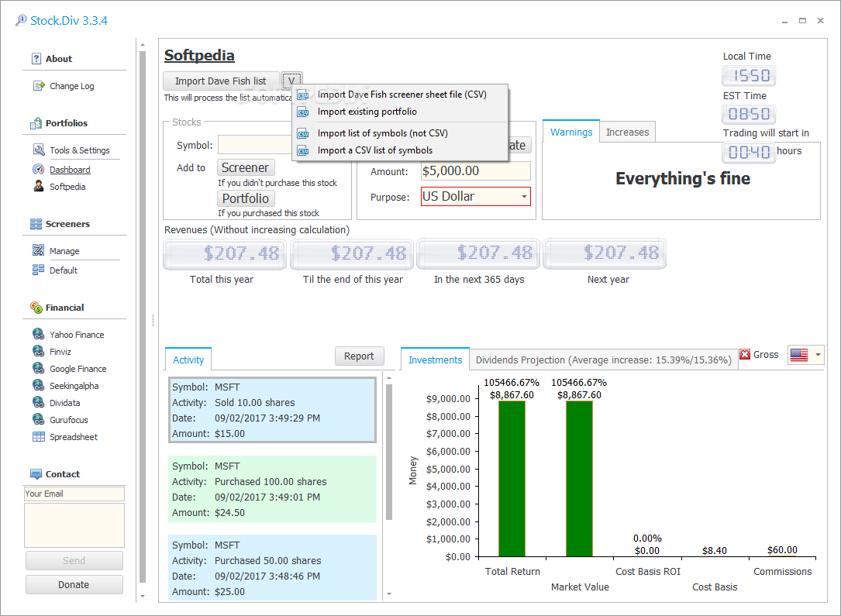
Task: Choose Import list of symbols (not CSV)
Action: click(x=402, y=133)
